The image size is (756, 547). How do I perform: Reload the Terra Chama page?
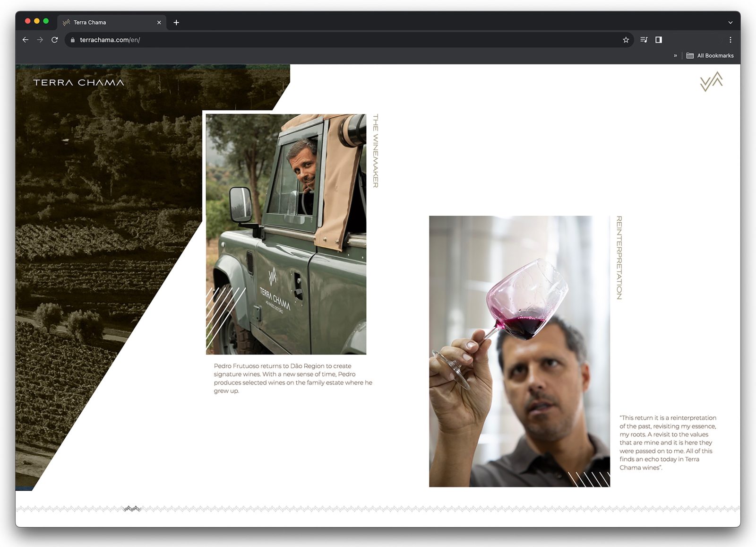coord(55,40)
